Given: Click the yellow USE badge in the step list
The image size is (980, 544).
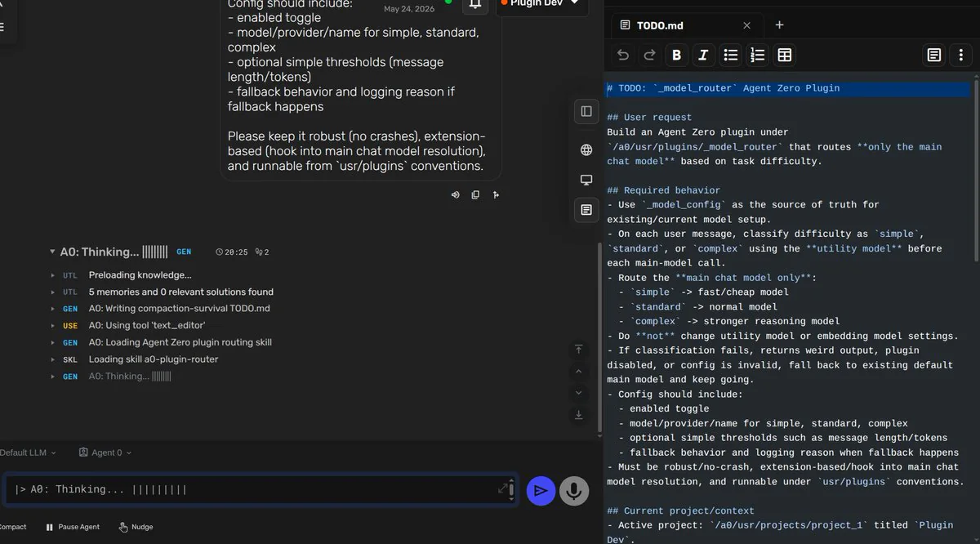Looking at the screenshot, I should 70,326.
